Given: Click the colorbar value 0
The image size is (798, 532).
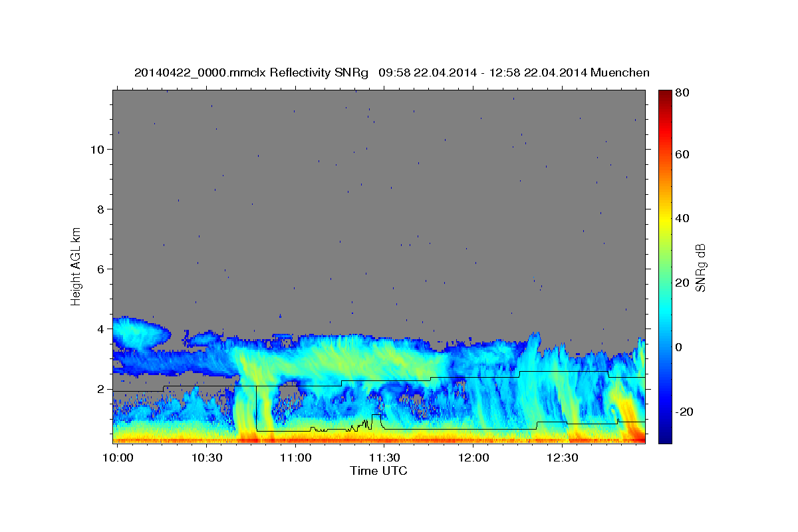Looking at the screenshot, I should pyautogui.click(x=678, y=347).
